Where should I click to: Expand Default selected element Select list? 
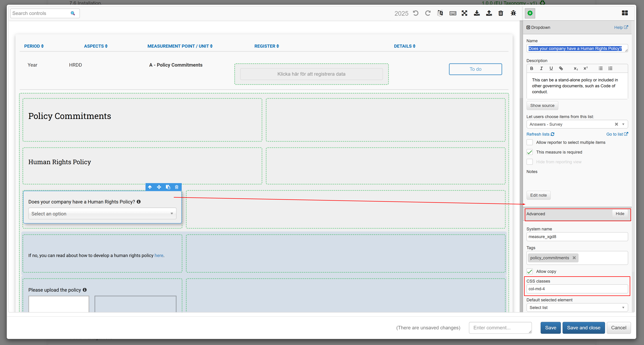click(x=577, y=308)
